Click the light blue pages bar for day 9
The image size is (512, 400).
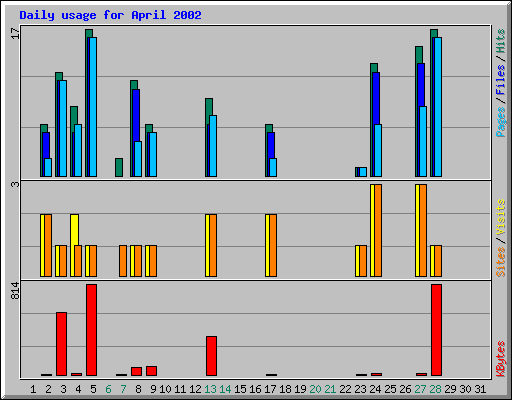click(153, 154)
